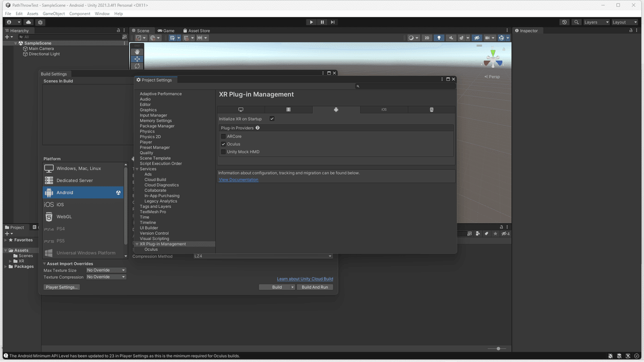Click the Step frame button

(x=333, y=22)
